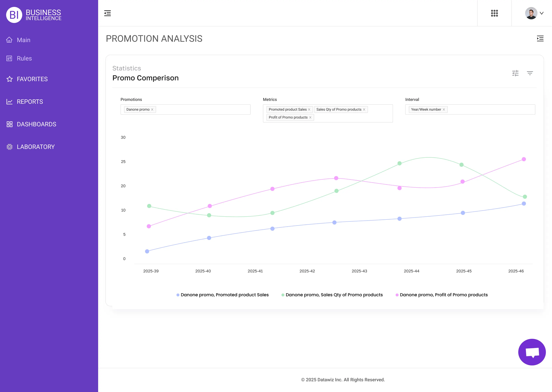Click the BI Business Intelligence logo
The height and width of the screenshot is (392, 552).
34,15
